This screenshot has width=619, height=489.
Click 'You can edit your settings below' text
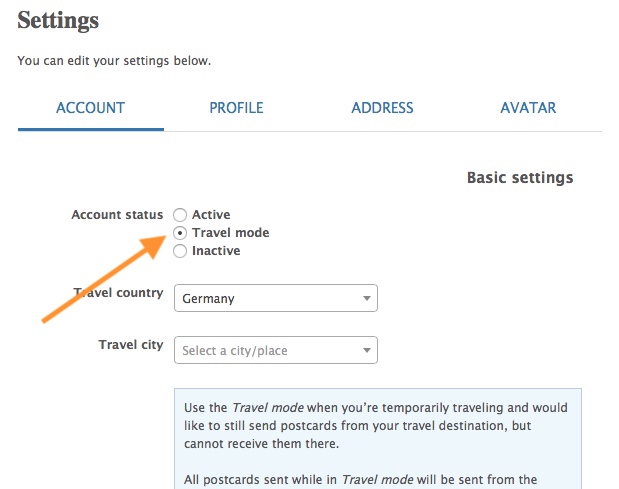(x=114, y=61)
